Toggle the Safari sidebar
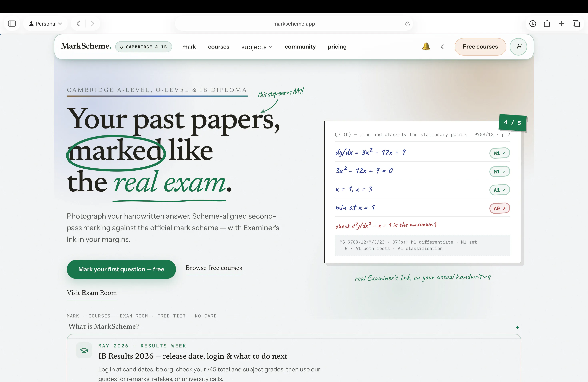This screenshot has height=382, width=588. (x=12, y=24)
